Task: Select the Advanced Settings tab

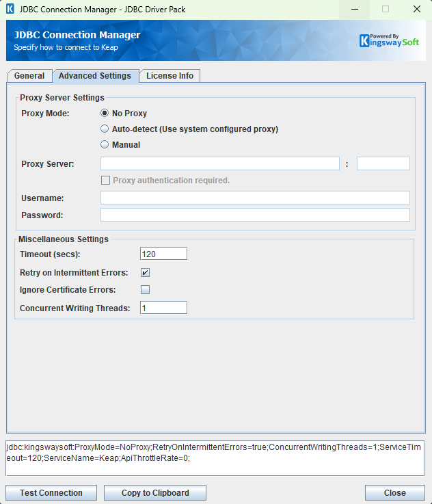Action: 95,76
